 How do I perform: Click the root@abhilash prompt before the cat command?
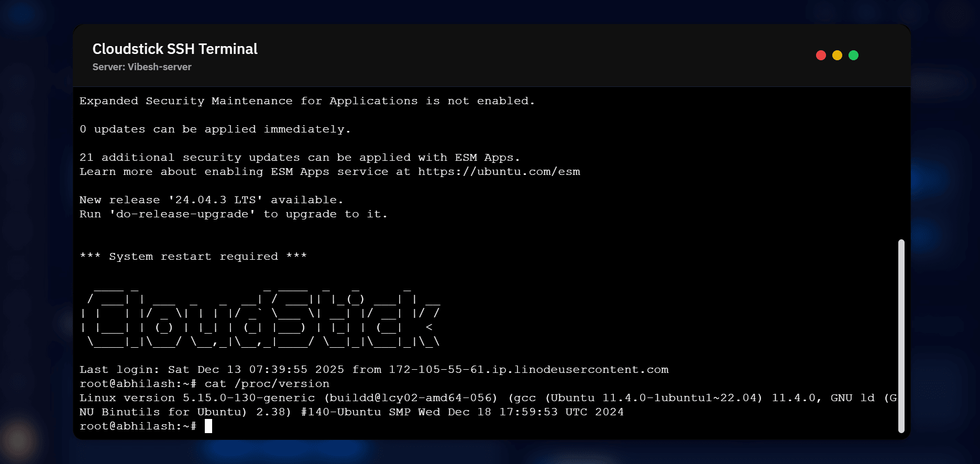[137, 384]
